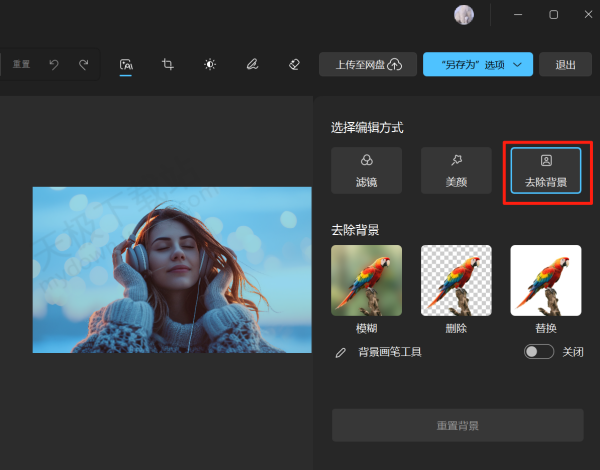This screenshot has width=600, height=470.
Task: Click the redo arrow icon
Action: [x=84, y=64]
